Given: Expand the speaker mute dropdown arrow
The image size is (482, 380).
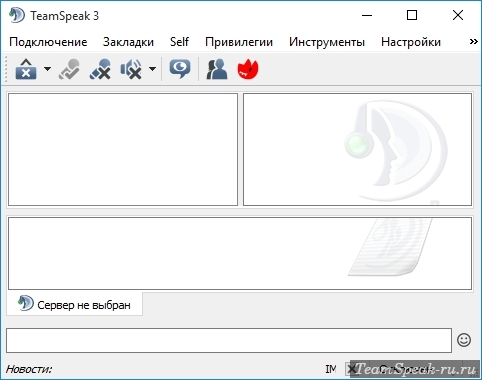Looking at the screenshot, I should [152, 69].
